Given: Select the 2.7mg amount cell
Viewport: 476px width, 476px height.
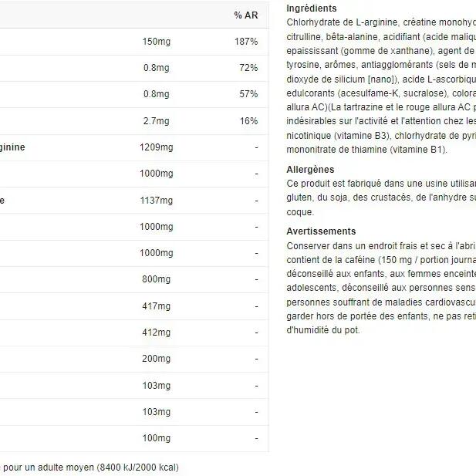Looking at the screenshot, I should (157, 121).
